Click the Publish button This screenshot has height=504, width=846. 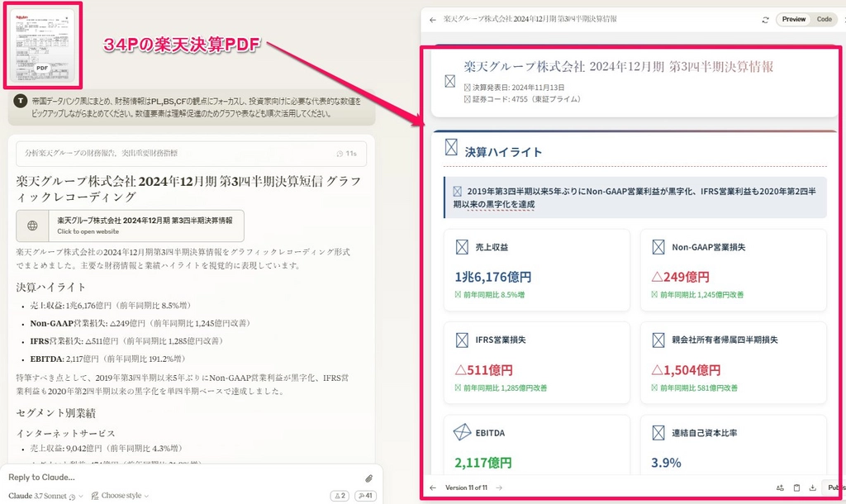[x=834, y=487]
